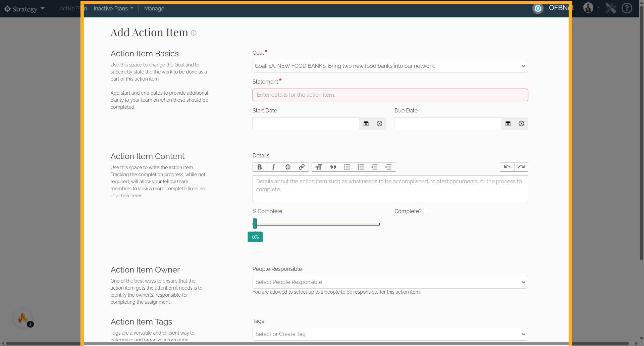Screen dimensions: 644x346
Task: Expand the Inactive Plans menu
Action: (x=113, y=8)
